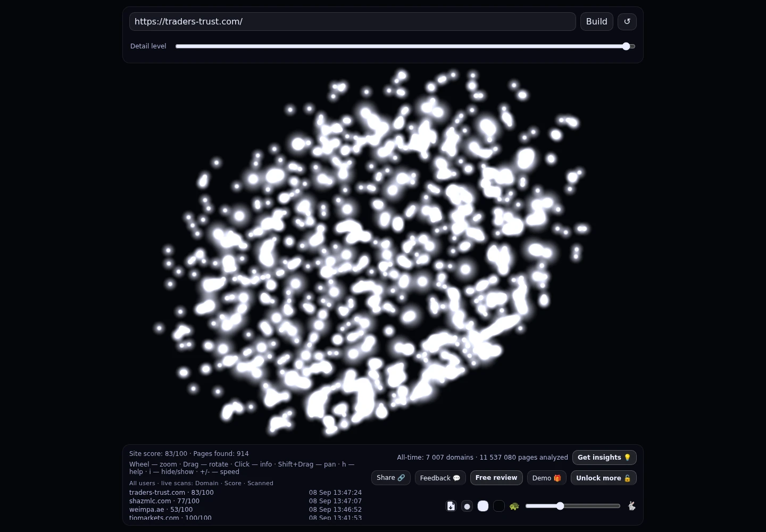The width and height of the screenshot is (766, 532).
Task: Click the 08 Sep 13:46:52 timestamp
Action: point(335,510)
